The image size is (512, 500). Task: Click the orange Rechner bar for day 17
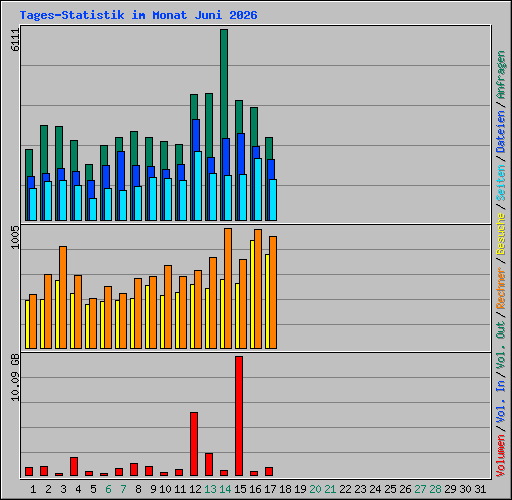tap(273, 292)
